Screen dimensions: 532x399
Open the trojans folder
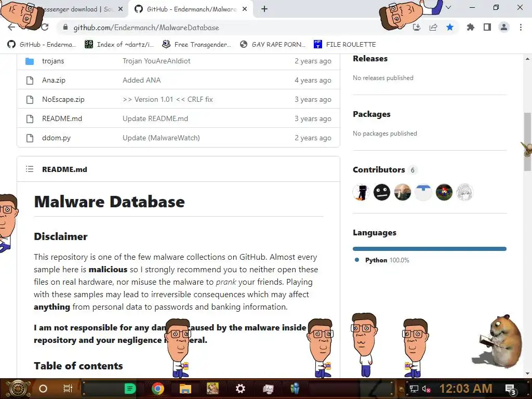click(x=53, y=61)
